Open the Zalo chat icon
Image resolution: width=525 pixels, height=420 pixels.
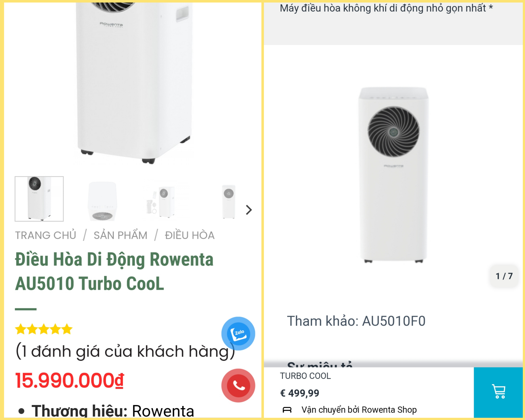tap(238, 333)
